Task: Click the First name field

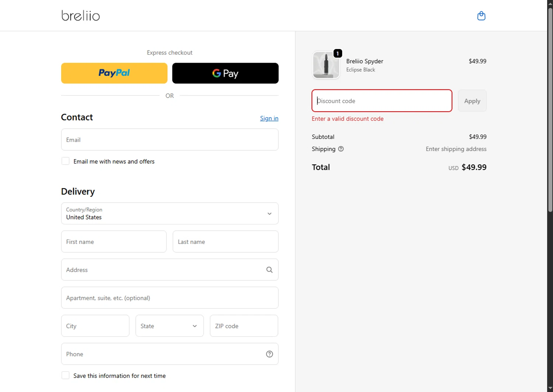Action: point(114,242)
